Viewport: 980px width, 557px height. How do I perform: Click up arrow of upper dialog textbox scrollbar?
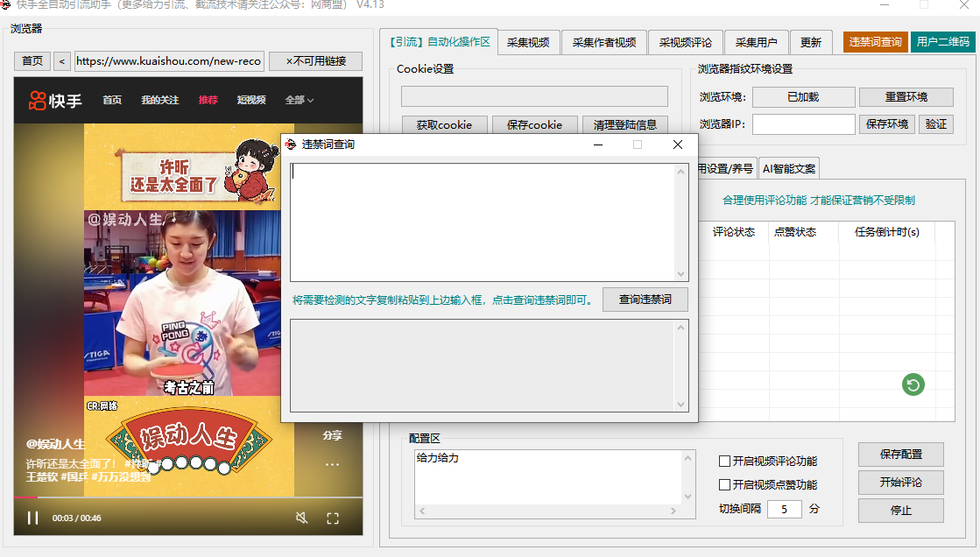pyautogui.click(x=681, y=172)
